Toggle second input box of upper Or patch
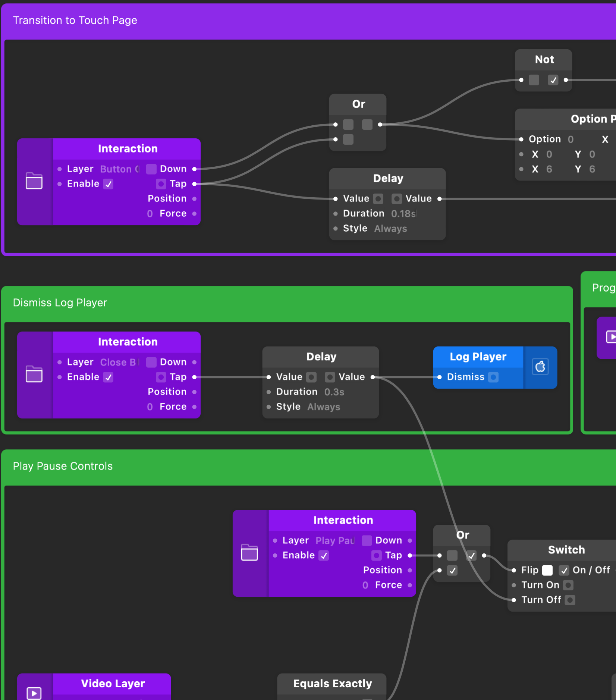 click(x=348, y=139)
